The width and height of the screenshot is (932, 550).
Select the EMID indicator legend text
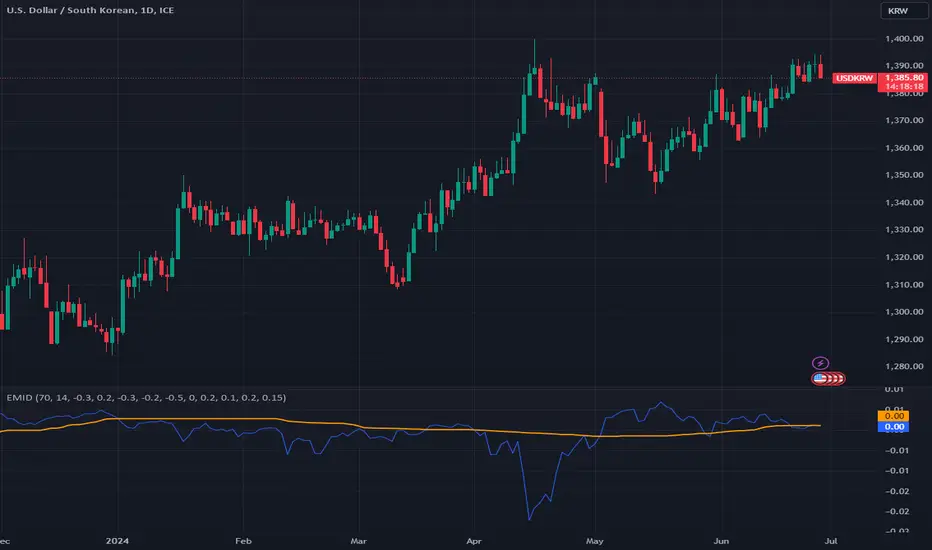click(146, 397)
